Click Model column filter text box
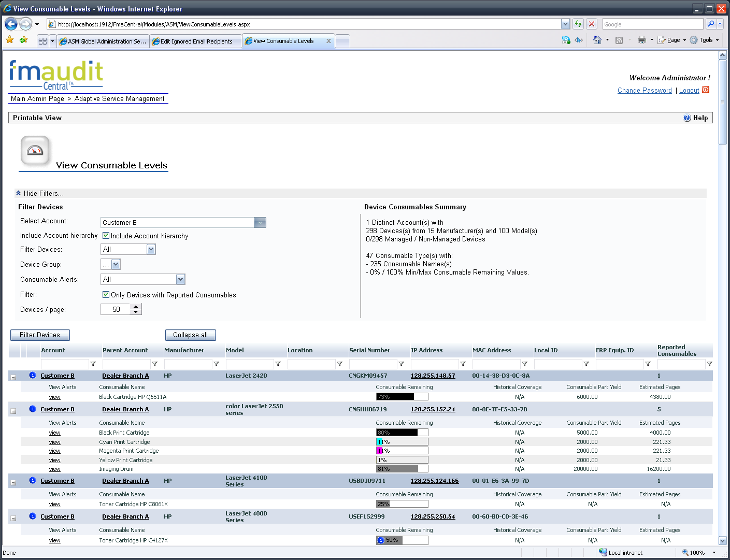 (250, 364)
